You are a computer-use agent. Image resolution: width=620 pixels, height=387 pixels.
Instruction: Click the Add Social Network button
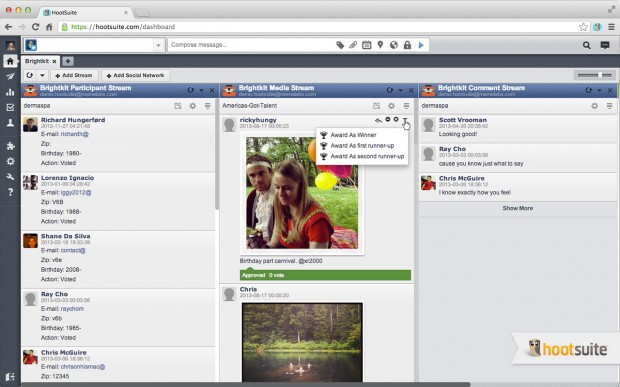136,75
